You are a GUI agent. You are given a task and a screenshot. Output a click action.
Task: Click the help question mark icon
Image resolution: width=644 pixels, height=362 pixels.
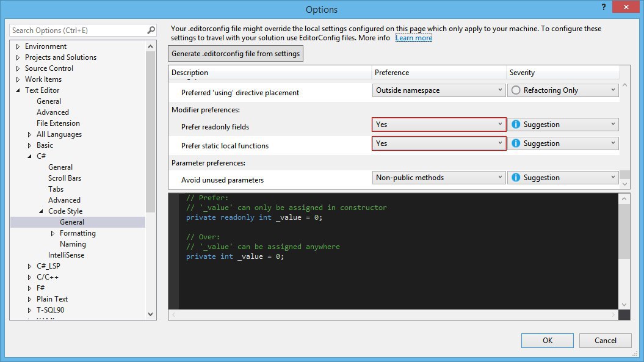coord(603,7)
